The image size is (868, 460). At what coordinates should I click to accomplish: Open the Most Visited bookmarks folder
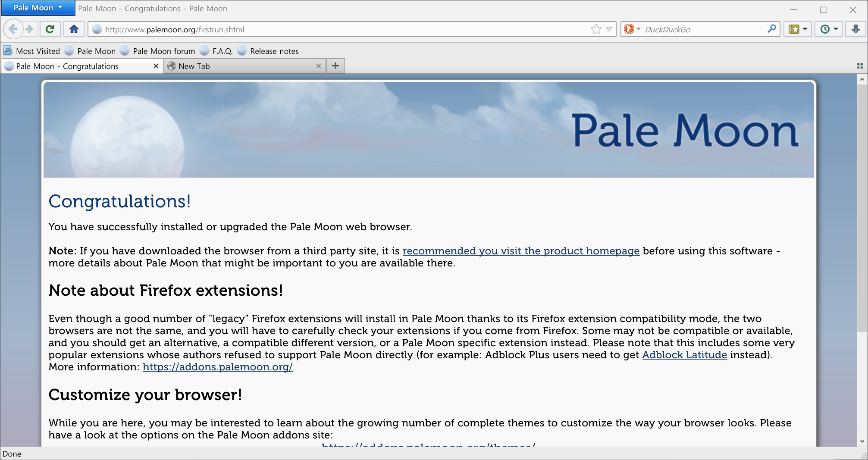coord(32,51)
